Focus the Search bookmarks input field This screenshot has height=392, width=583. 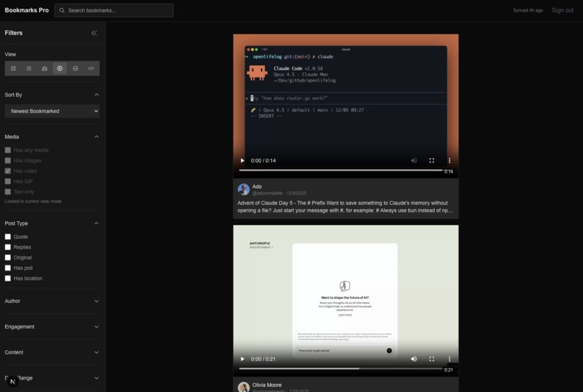click(x=114, y=10)
